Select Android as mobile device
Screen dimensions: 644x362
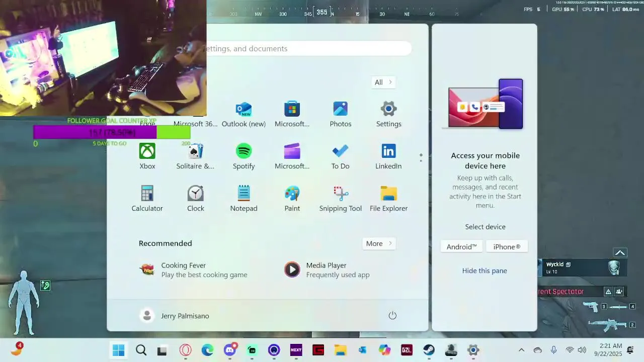pos(461,247)
